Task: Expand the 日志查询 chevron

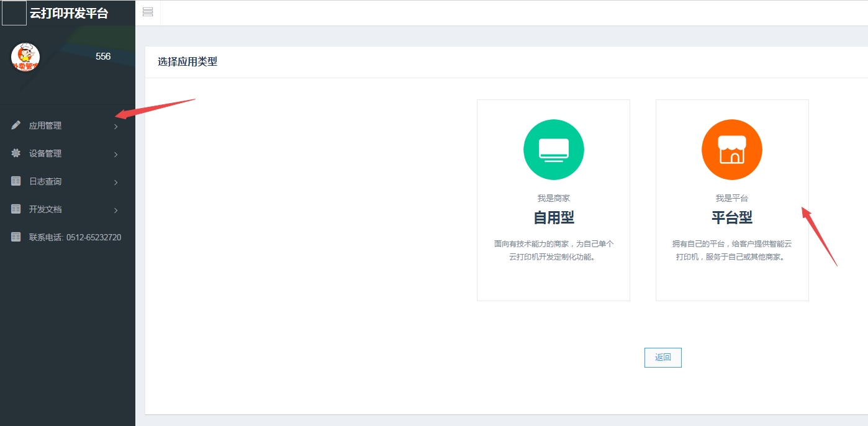Action: pos(116,183)
